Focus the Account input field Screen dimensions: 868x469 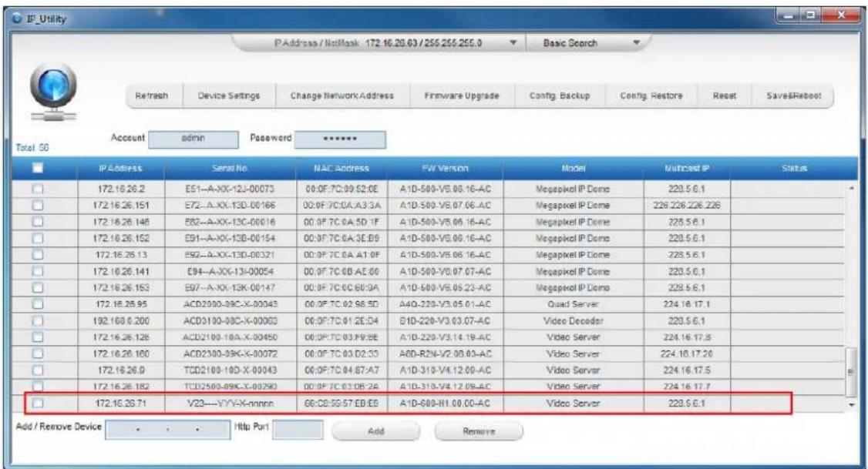pyautogui.click(x=193, y=139)
